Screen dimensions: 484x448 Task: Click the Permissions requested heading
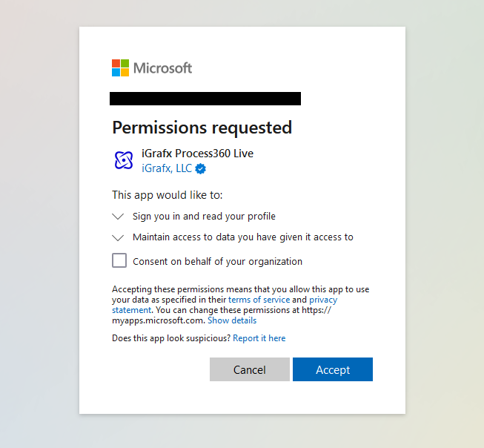[202, 128]
